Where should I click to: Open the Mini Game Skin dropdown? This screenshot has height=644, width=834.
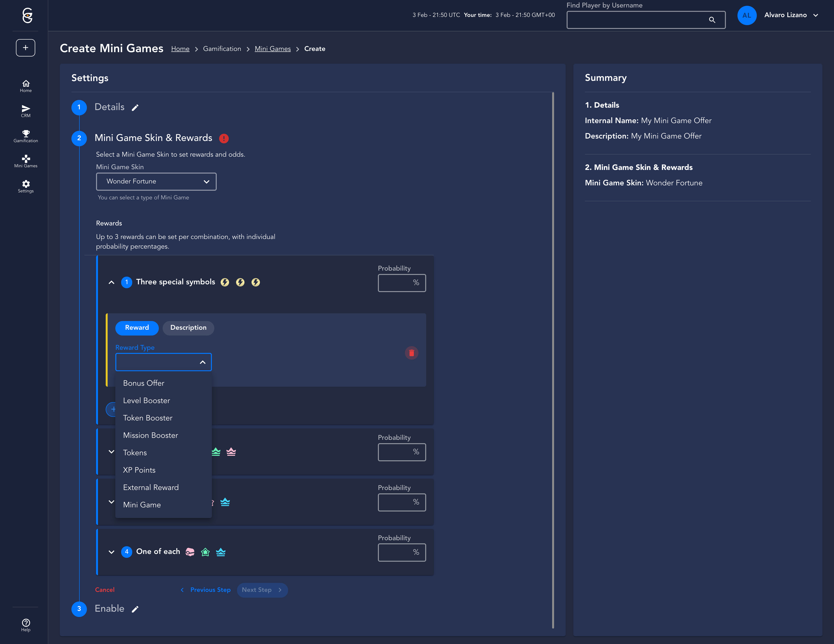156,182
